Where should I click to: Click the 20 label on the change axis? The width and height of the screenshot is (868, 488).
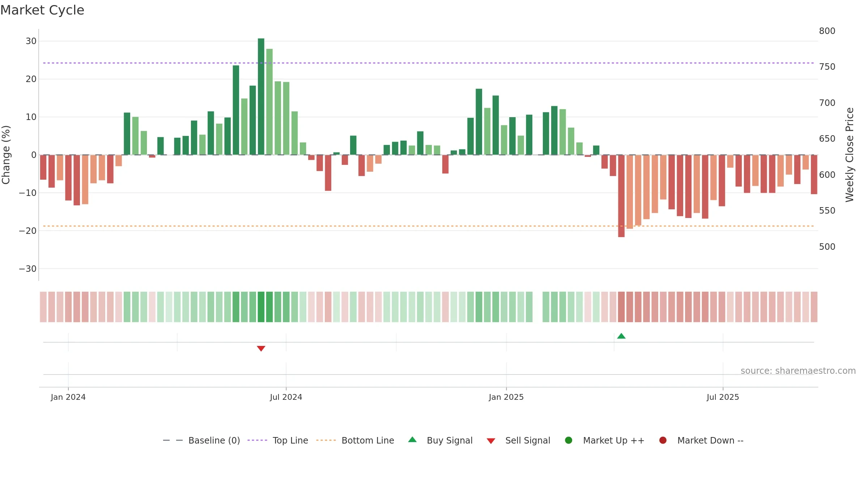click(31, 79)
